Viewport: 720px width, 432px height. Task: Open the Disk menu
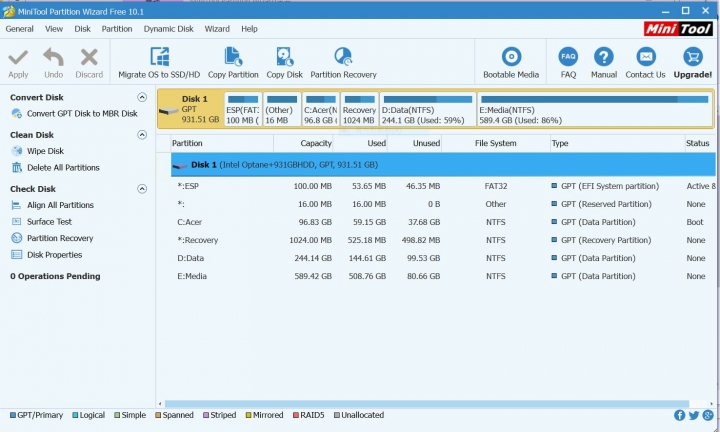pyautogui.click(x=83, y=29)
